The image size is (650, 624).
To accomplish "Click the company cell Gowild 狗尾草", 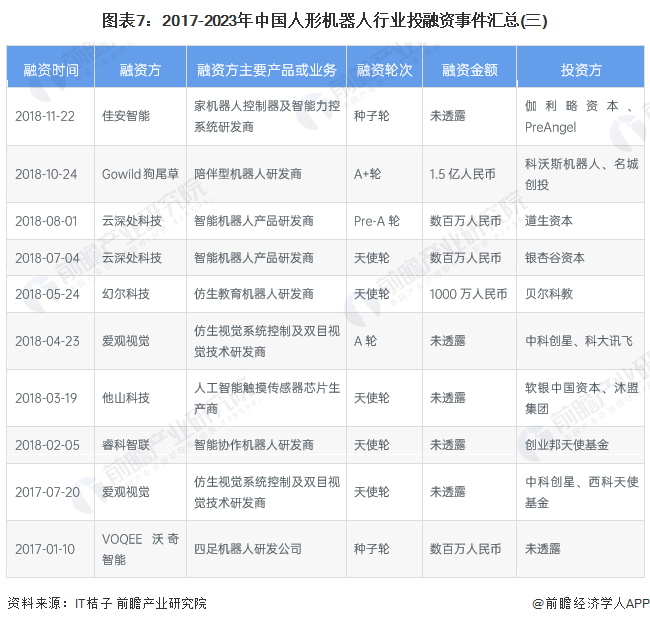I will point(141,174).
